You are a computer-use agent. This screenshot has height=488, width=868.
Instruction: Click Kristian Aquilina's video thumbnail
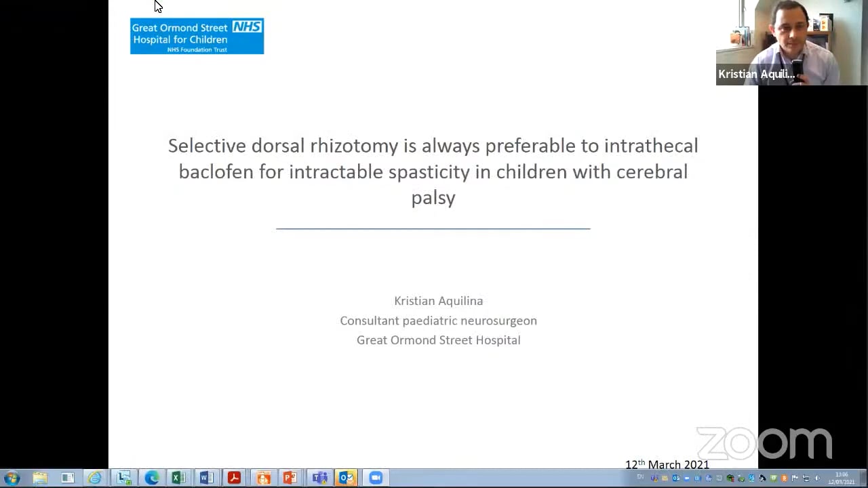[x=791, y=42]
